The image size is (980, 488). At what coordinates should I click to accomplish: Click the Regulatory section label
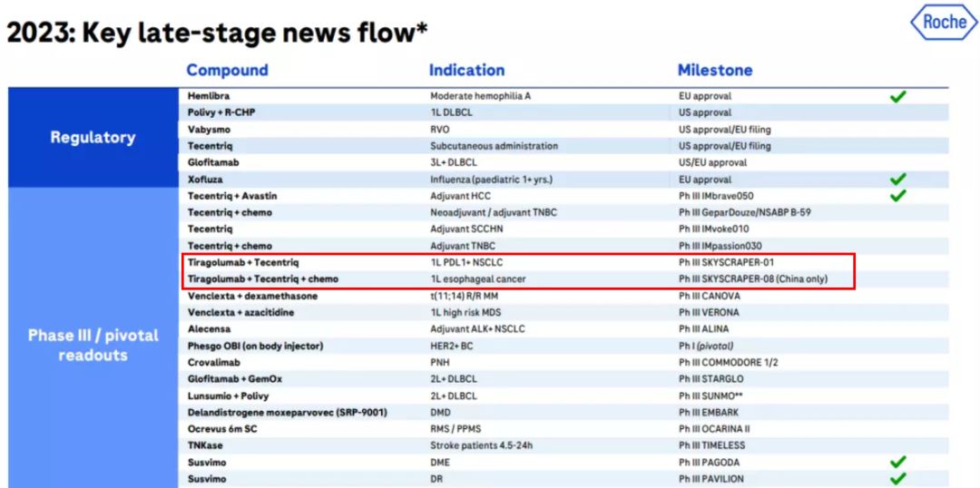[93, 137]
